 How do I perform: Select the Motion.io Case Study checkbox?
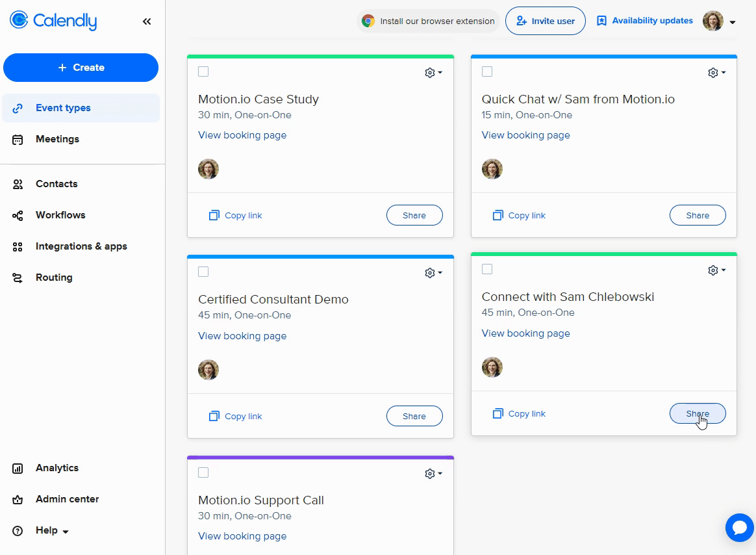pyautogui.click(x=203, y=71)
